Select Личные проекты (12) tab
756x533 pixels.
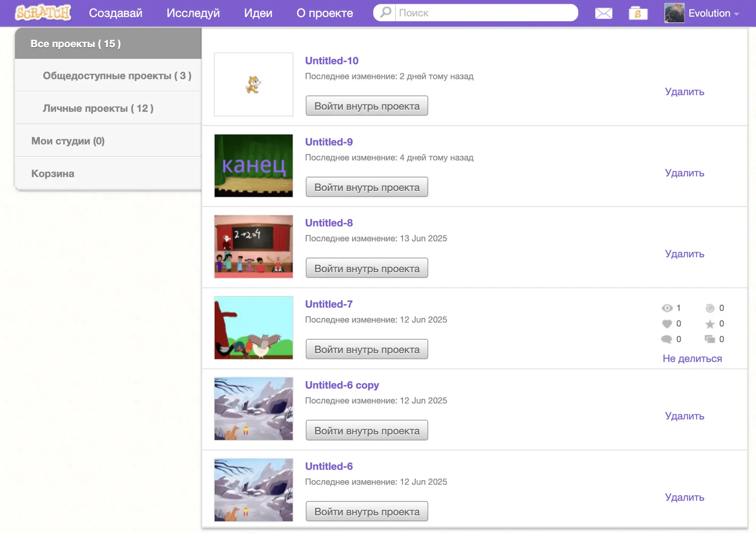tap(108, 108)
